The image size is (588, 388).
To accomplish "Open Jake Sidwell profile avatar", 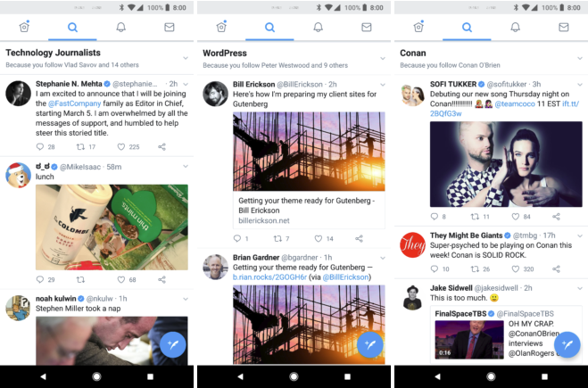I will 413,298.
